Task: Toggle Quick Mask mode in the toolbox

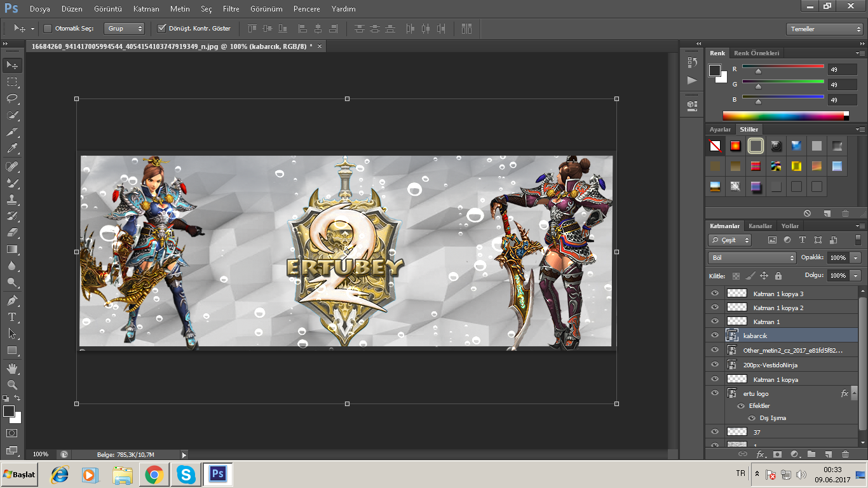Action: (12, 433)
